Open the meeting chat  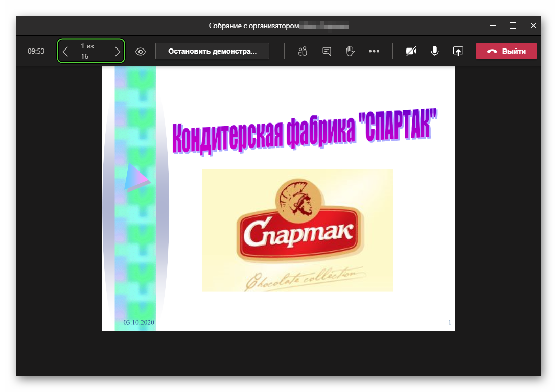[x=327, y=52]
